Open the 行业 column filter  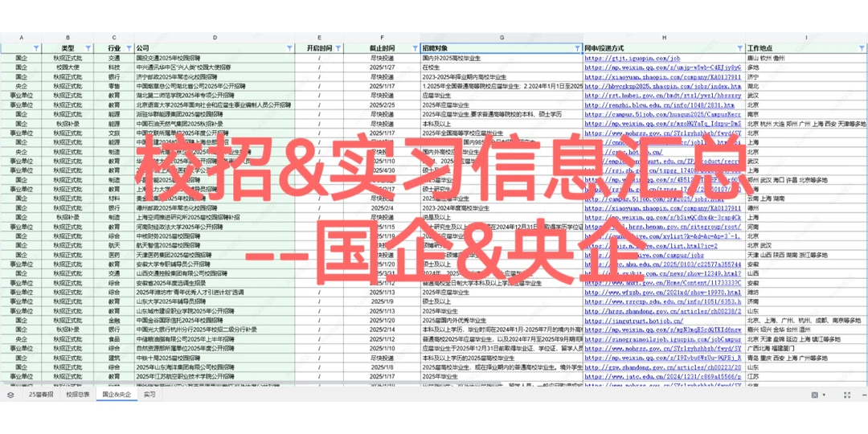tap(129, 48)
